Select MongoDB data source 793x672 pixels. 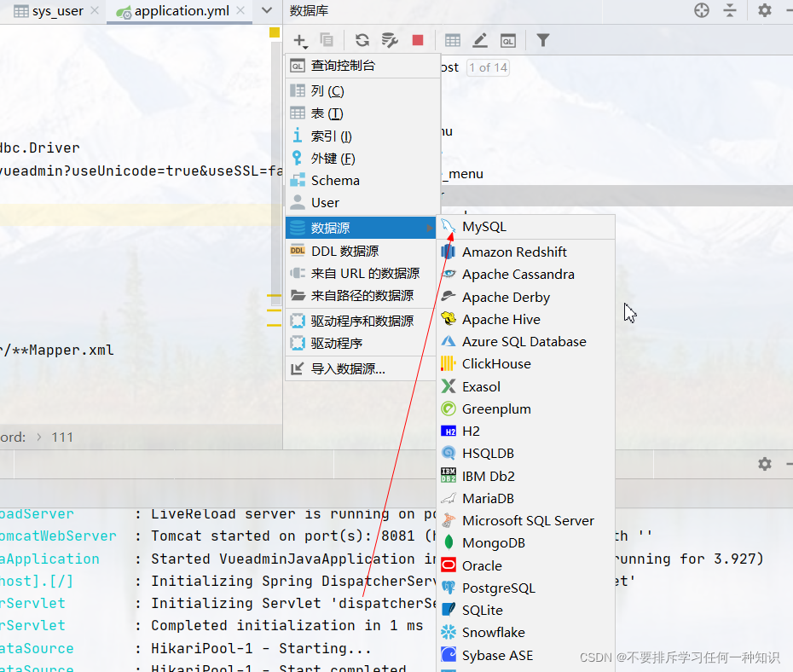point(526,542)
